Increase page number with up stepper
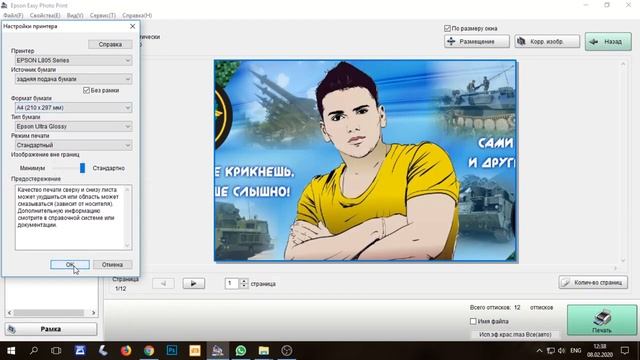 coord(244,281)
